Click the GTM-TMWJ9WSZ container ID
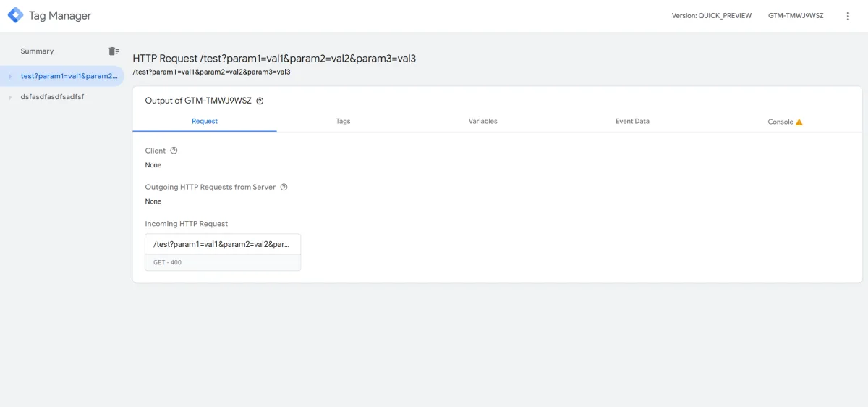 click(x=796, y=16)
